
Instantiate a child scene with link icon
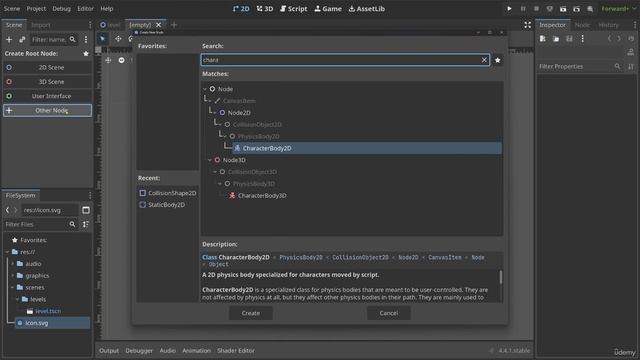pos(22,40)
